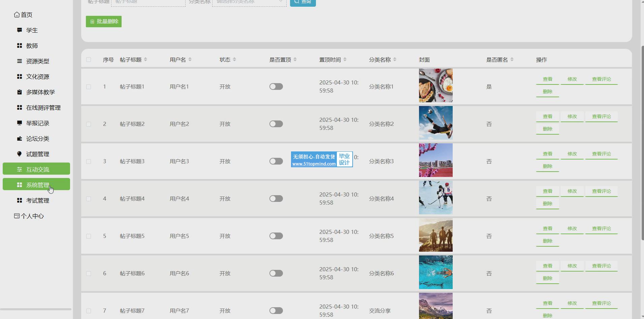Open the 分类名称 dropdown filter

pyautogui.click(x=249, y=2)
